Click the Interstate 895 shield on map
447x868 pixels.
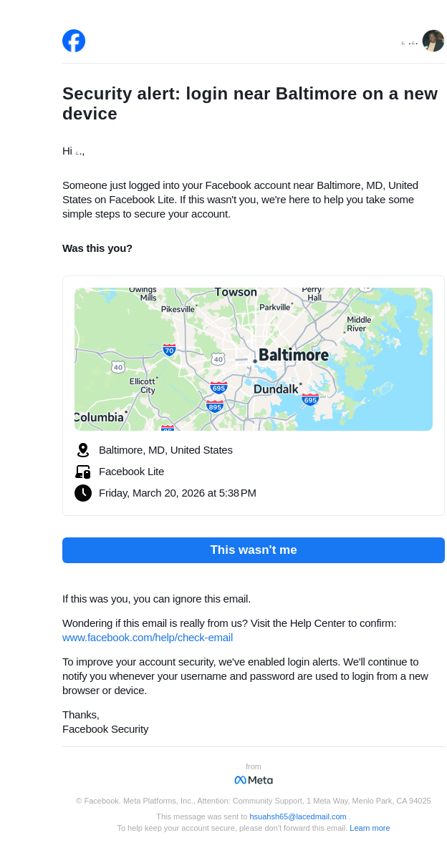(215, 406)
